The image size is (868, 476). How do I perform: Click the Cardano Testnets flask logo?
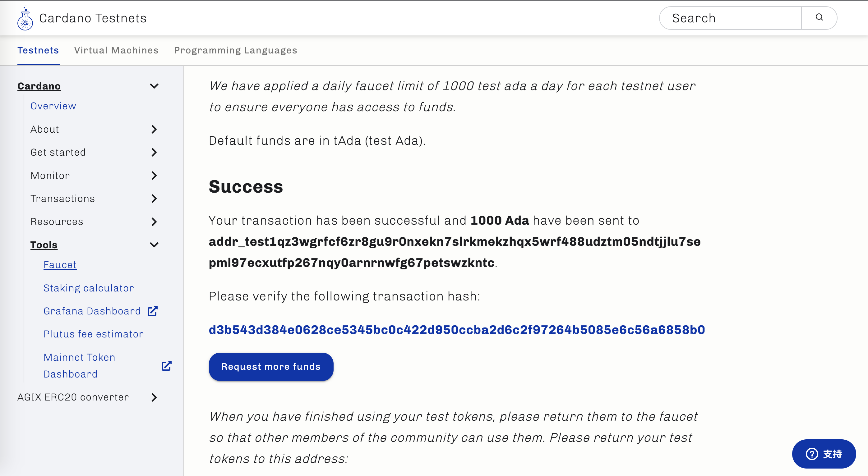pyautogui.click(x=25, y=19)
